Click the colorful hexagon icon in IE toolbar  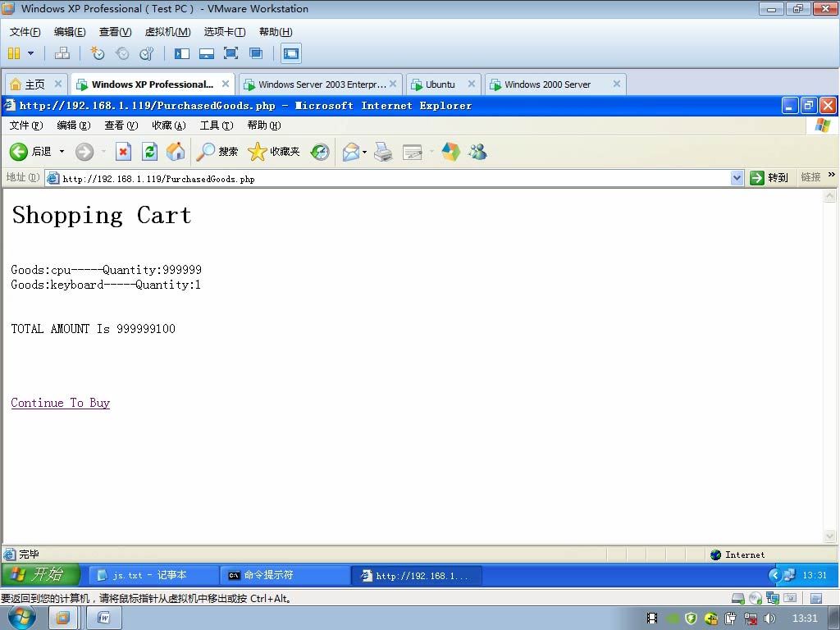coord(451,152)
